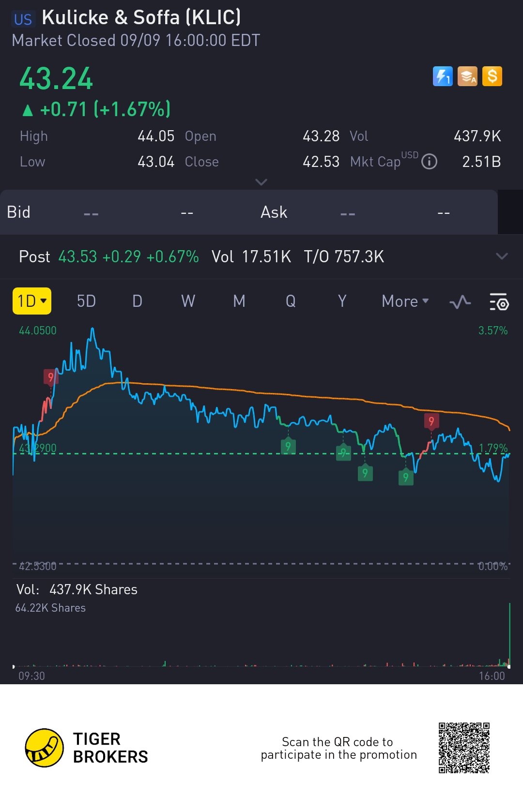Expand the quote details chevron

click(x=261, y=182)
